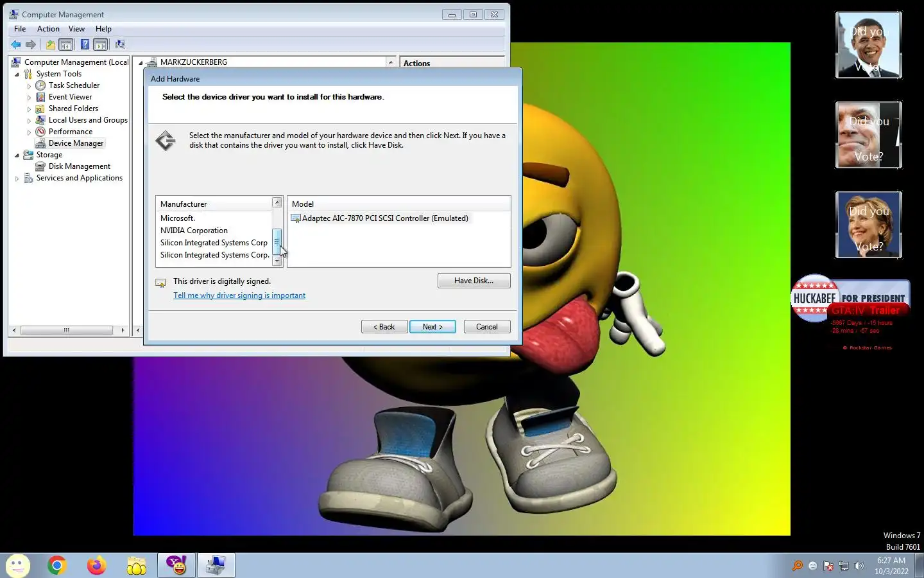Open the Action menu
This screenshot has width=924, height=578.
click(x=48, y=29)
